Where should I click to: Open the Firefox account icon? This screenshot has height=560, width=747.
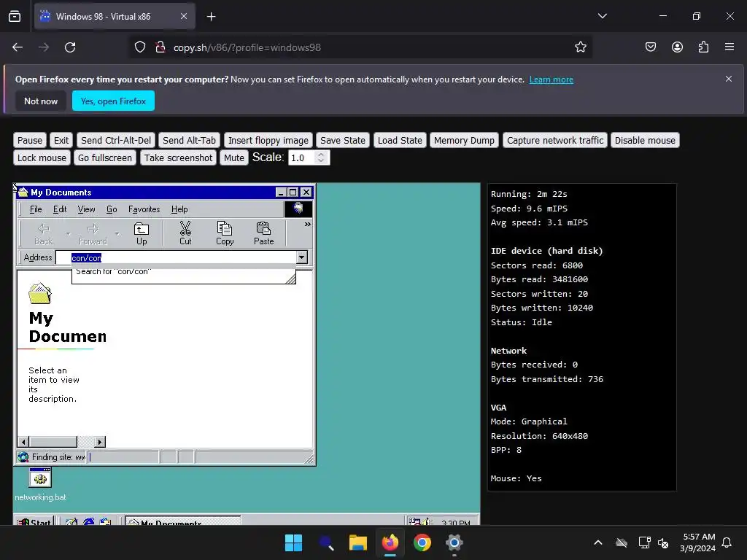pos(677,47)
